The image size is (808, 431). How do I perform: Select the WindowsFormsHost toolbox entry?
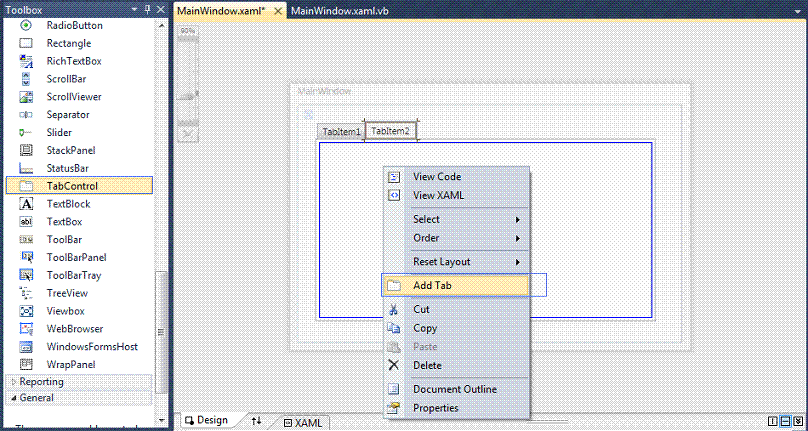(x=79, y=347)
